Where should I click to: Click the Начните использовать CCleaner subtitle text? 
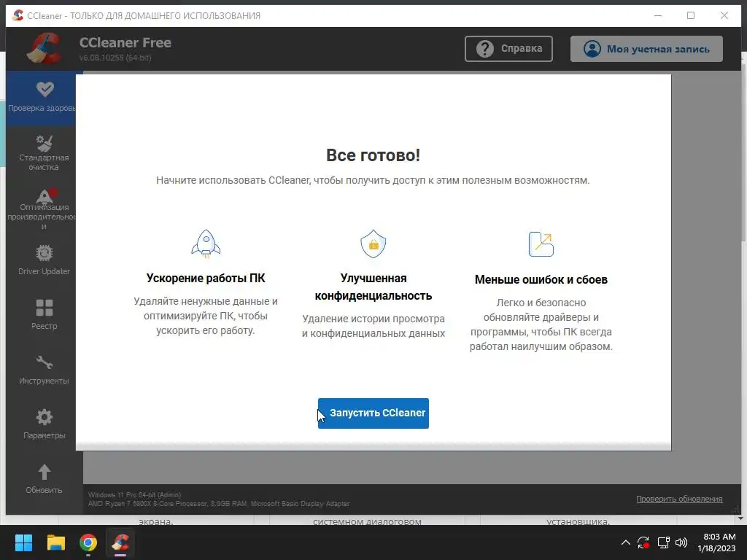(x=373, y=181)
